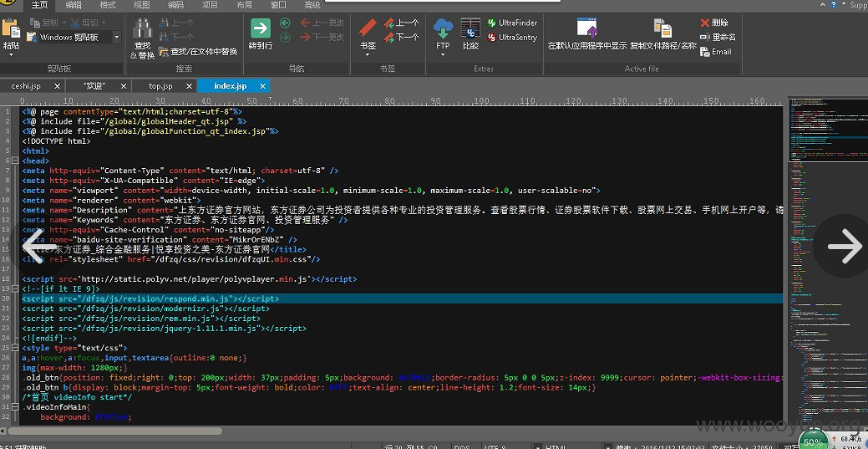Viewport: 868px width, 449px height.
Task: Open the dropdown arrow next to help icon
Action: 842,5
